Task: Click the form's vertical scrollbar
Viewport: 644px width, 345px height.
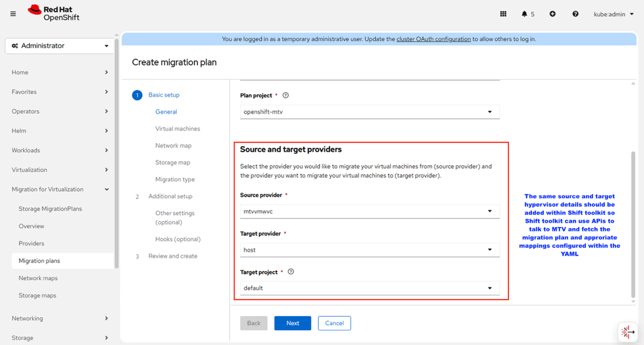Action: tap(633, 224)
